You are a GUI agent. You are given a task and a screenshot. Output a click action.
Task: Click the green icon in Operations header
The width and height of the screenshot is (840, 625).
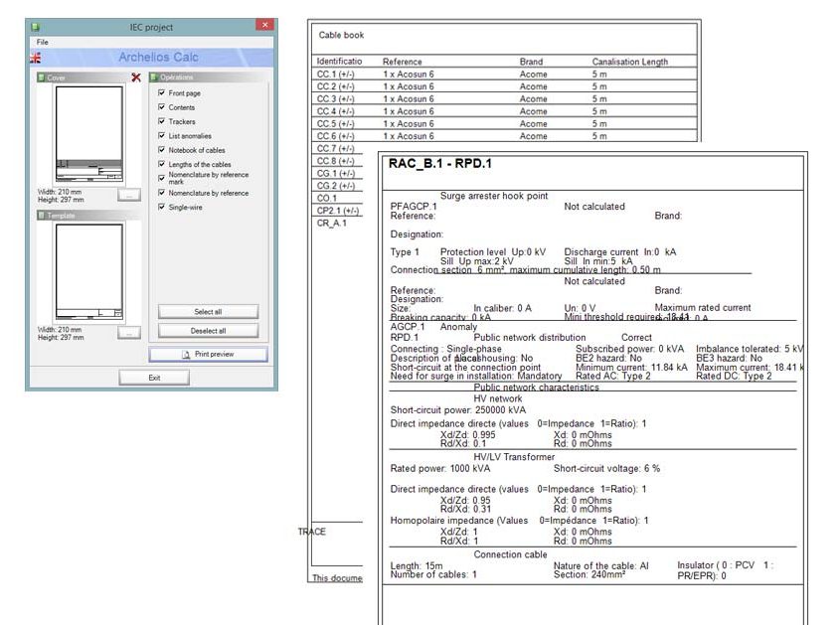153,78
